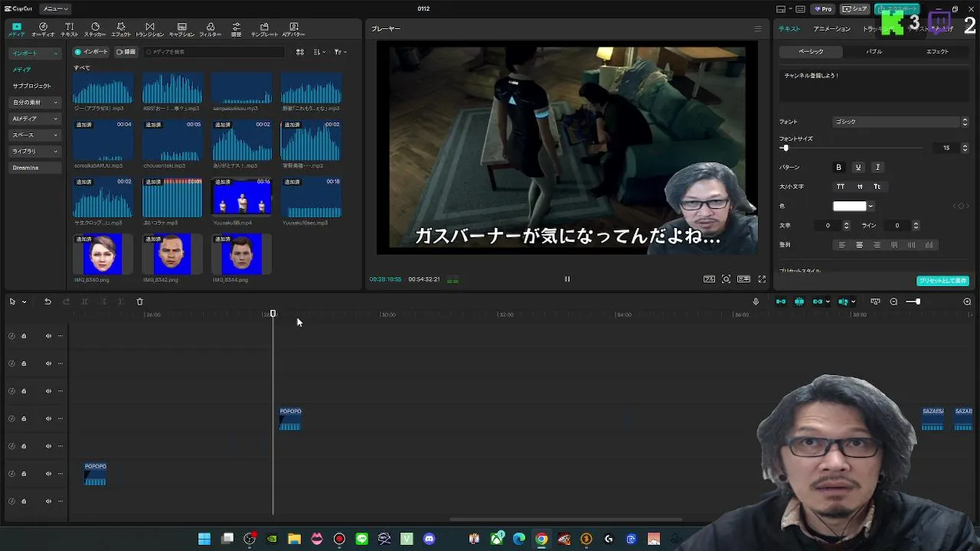The width and height of the screenshot is (980, 551).
Task: Open the ステッカー (Stickers) panel
Action: click(95, 30)
